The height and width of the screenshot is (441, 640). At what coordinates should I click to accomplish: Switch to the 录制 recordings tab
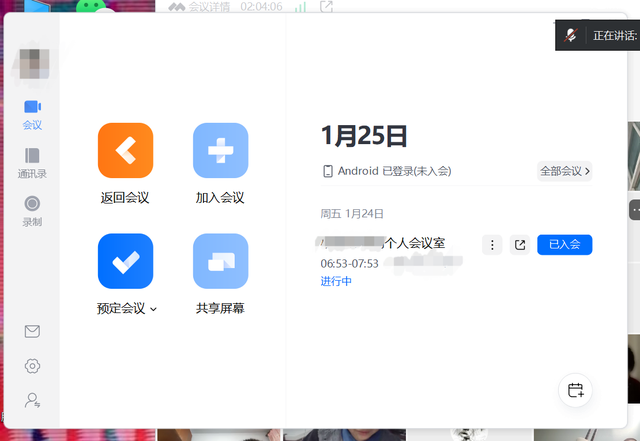32,210
